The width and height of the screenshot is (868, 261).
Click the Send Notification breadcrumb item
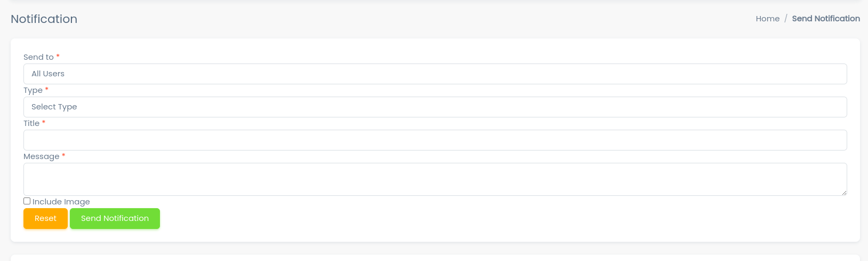pos(826,19)
